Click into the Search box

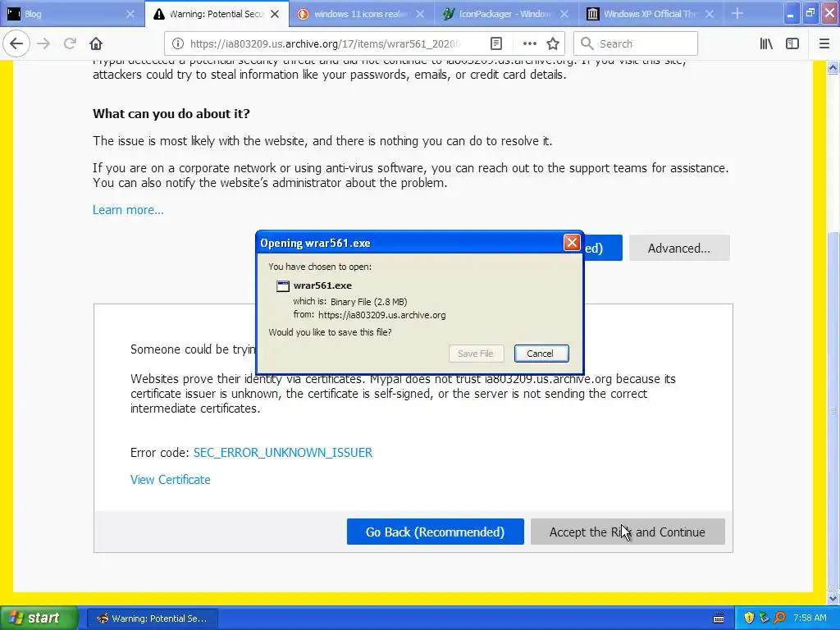pos(636,44)
